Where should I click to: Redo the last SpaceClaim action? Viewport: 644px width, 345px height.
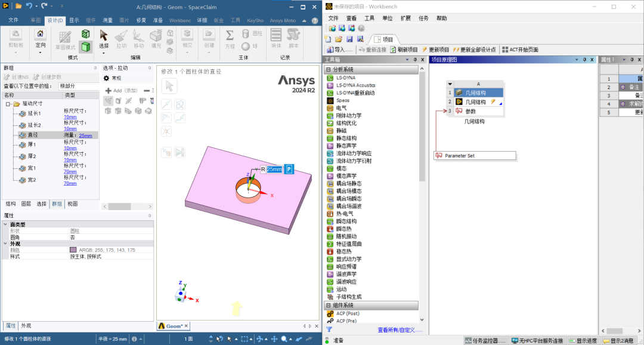coord(44,6)
